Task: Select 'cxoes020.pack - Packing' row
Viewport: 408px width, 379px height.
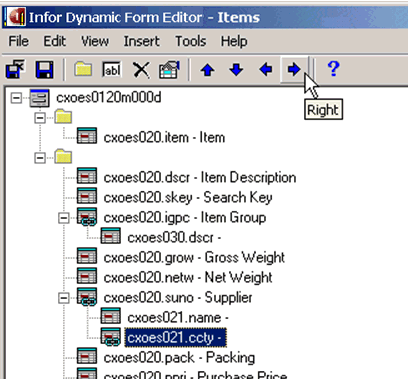Action: pyautogui.click(x=179, y=357)
